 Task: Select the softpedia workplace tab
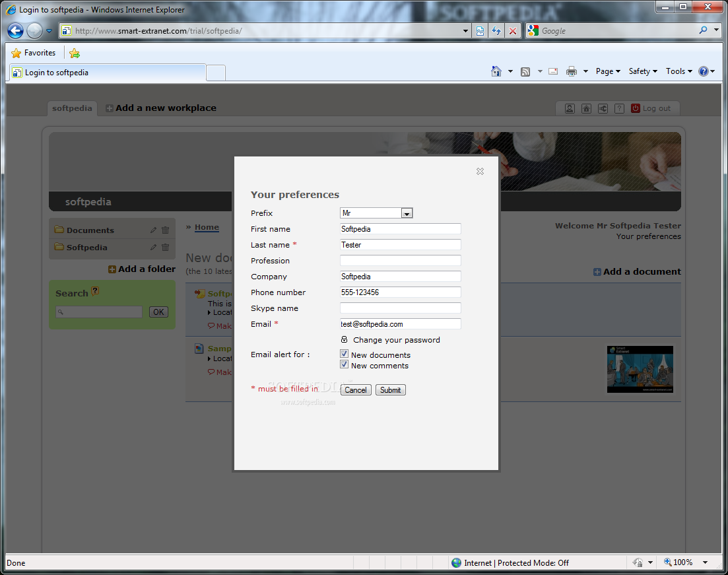pyautogui.click(x=72, y=108)
